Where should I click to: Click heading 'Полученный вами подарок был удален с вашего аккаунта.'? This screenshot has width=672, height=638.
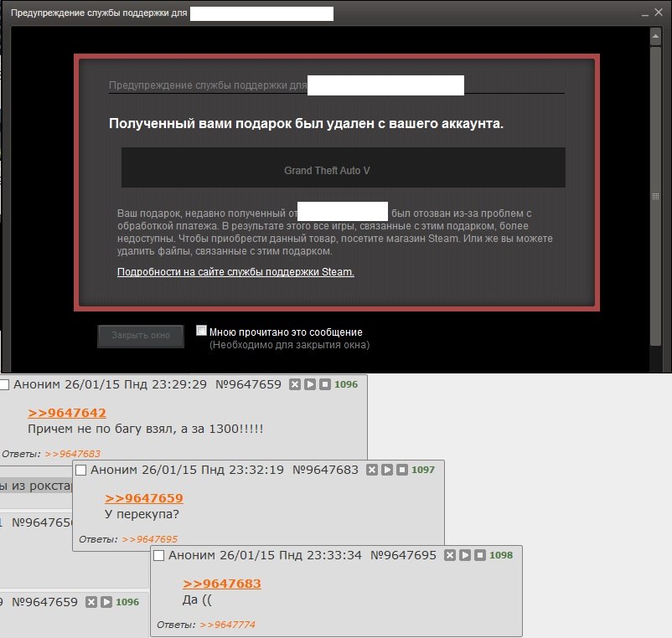[x=306, y=124]
